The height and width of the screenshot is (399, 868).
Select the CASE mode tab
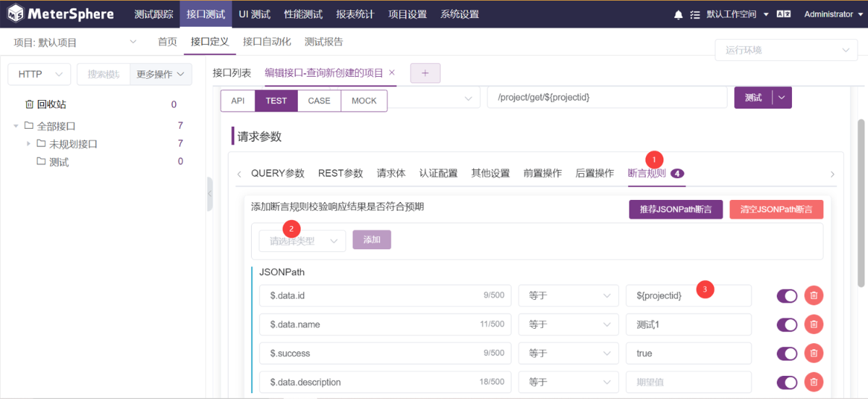(x=319, y=101)
